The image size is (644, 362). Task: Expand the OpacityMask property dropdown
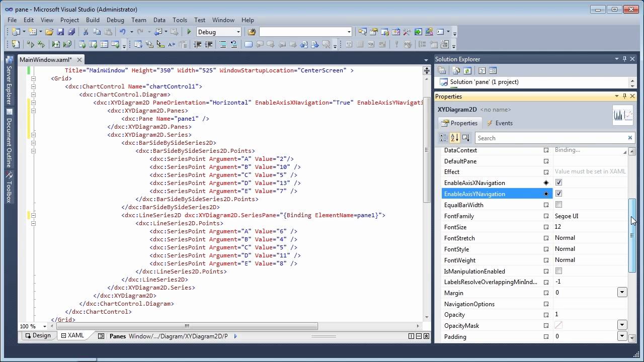pyautogui.click(x=622, y=325)
